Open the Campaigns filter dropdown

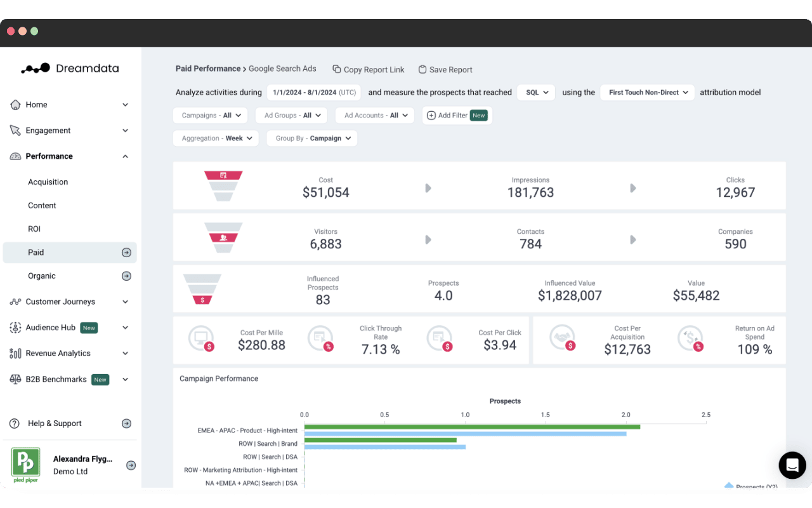(x=210, y=115)
